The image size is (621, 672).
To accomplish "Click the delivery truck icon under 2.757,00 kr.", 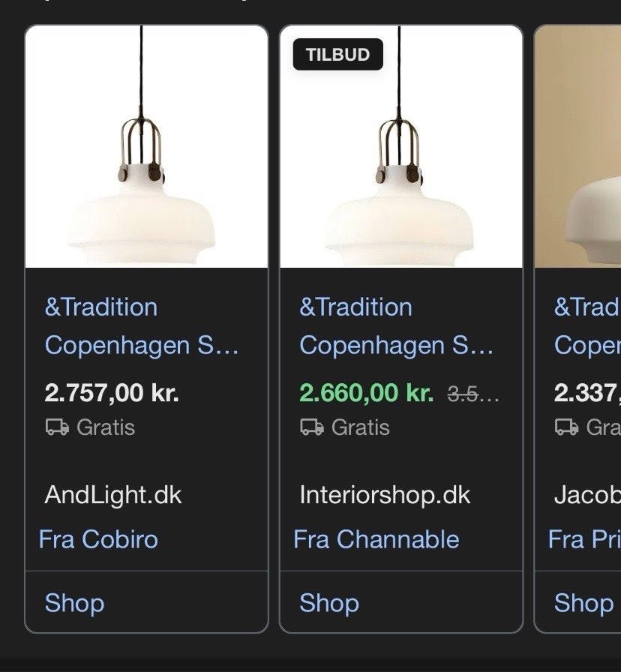I will click(57, 427).
